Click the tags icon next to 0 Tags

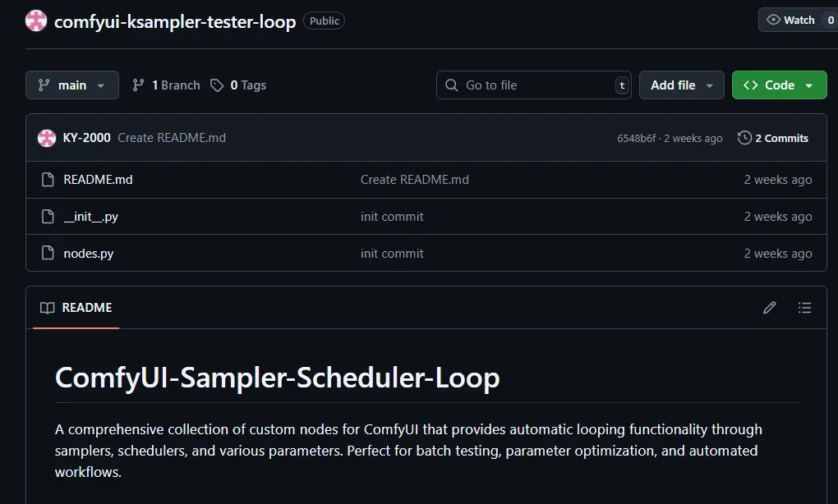216,85
